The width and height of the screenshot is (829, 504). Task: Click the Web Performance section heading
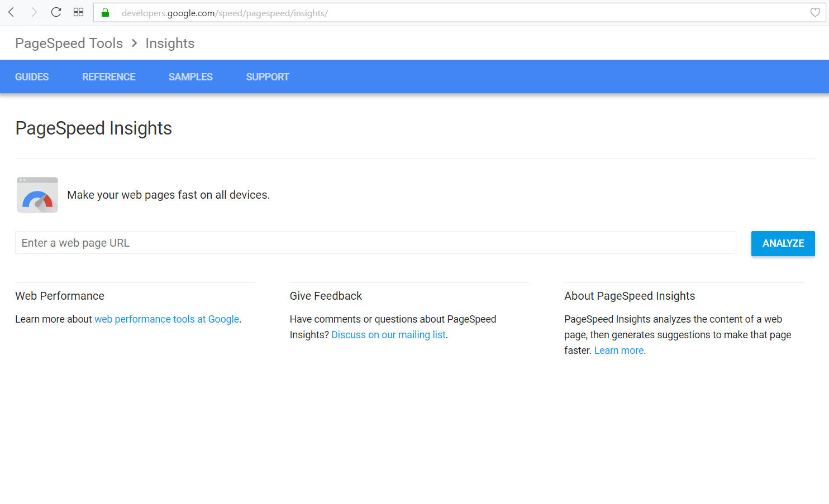(60, 296)
